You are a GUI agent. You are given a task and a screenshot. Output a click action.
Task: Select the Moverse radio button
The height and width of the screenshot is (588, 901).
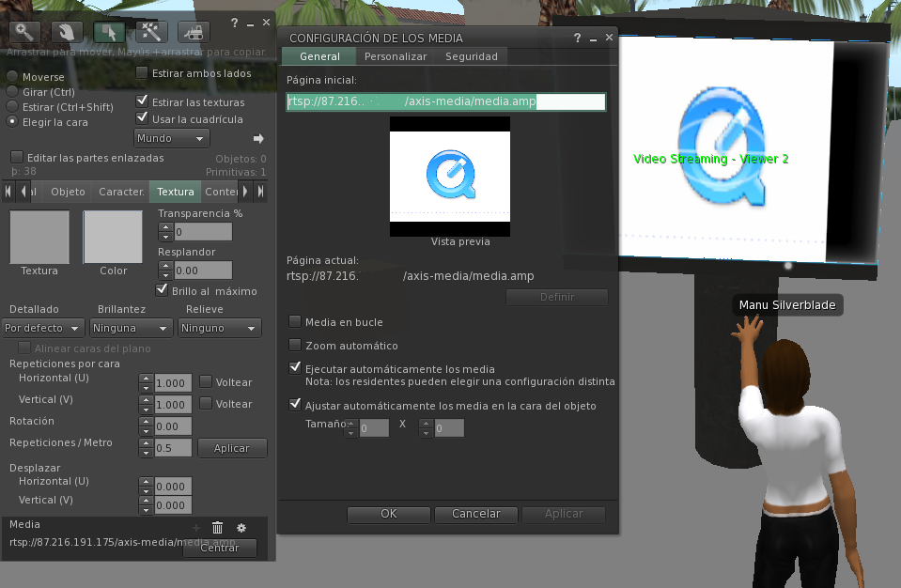click(x=12, y=77)
